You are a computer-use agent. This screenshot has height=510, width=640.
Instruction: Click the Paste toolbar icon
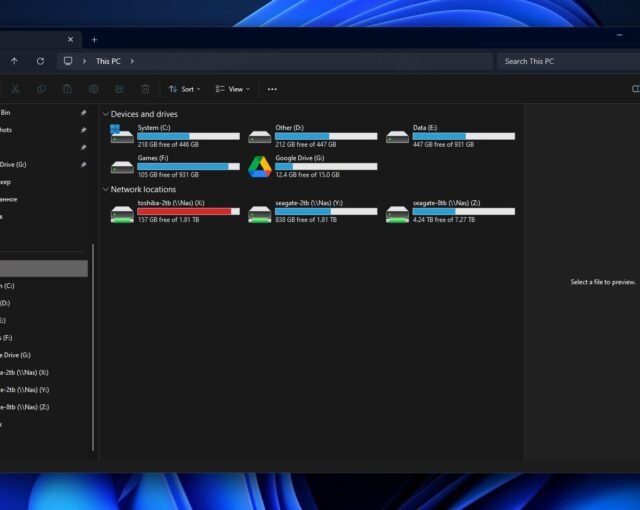click(x=67, y=89)
